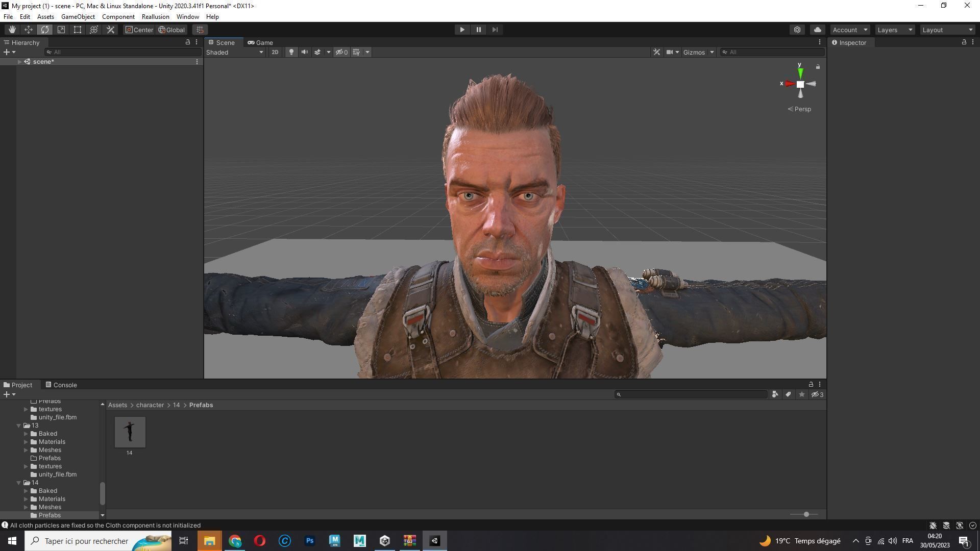Open component editor tools in Scene
This screenshot has height=551, width=980.
pos(656,52)
